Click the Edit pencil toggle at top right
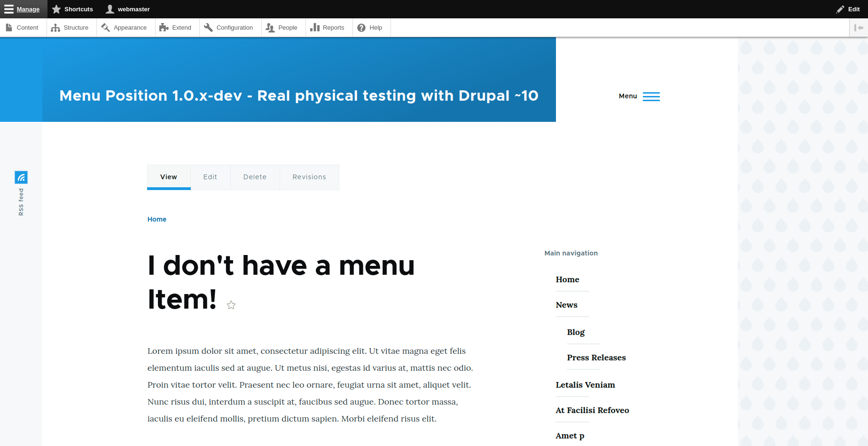Image resolution: width=868 pixels, height=446 pixels. pyautogui.click(x=848, y=9)
